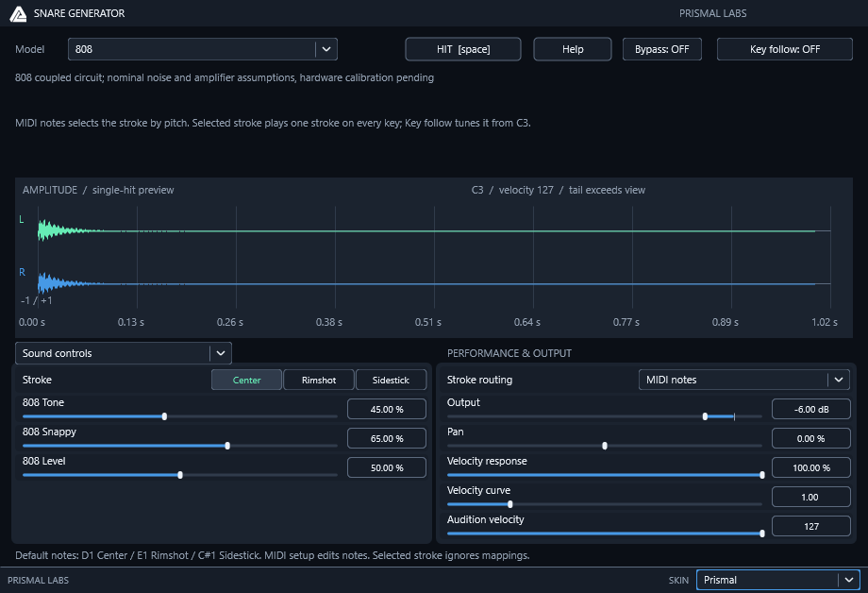Select the Rimshot stroke

coord(319,381)
